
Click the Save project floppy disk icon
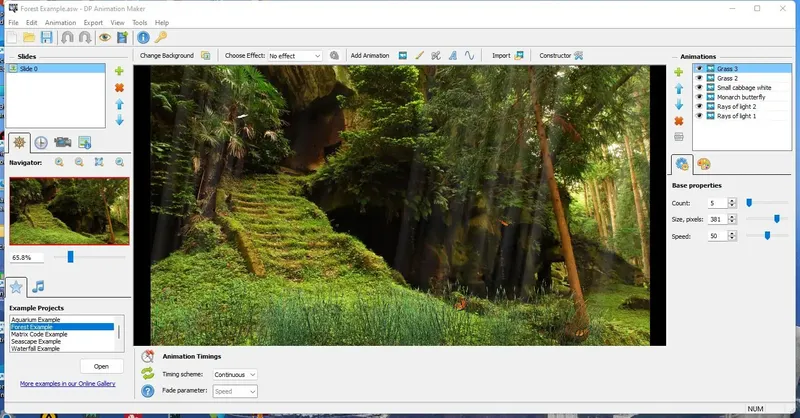coord(47,38)
